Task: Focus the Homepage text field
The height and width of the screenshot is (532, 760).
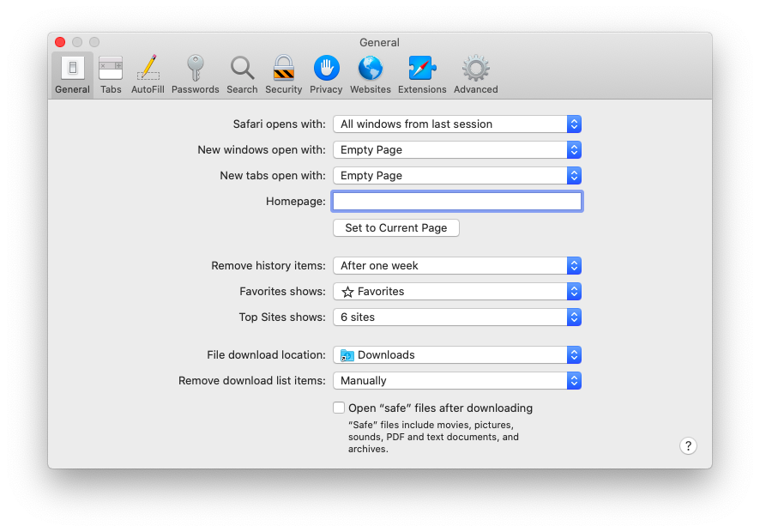Action: (457, 202)
